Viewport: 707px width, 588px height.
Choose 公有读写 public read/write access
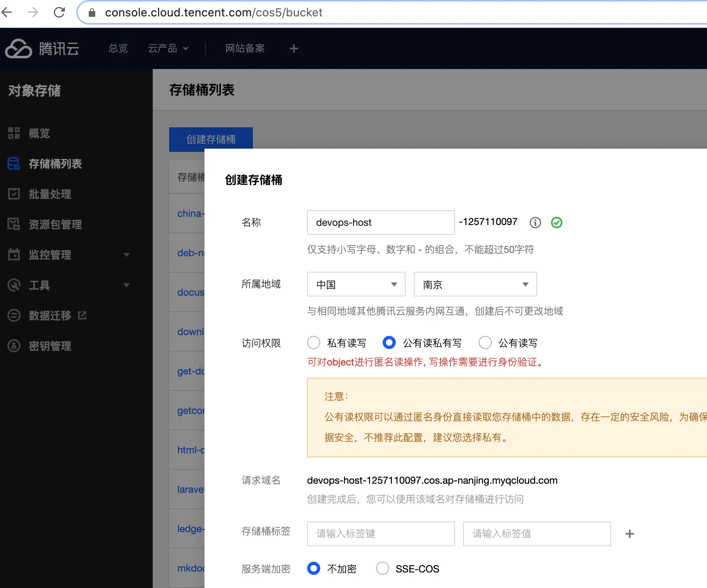(x=485, y=342)
